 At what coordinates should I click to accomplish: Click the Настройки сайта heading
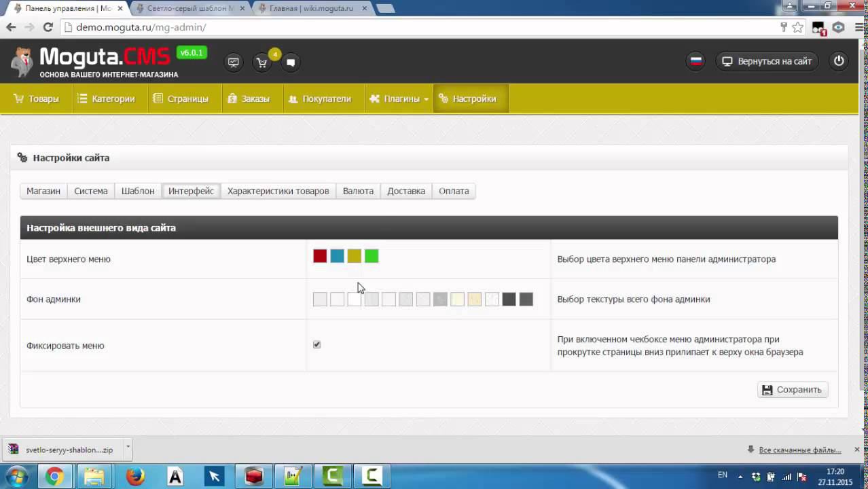pyautogui.click(x=71, y=158)
